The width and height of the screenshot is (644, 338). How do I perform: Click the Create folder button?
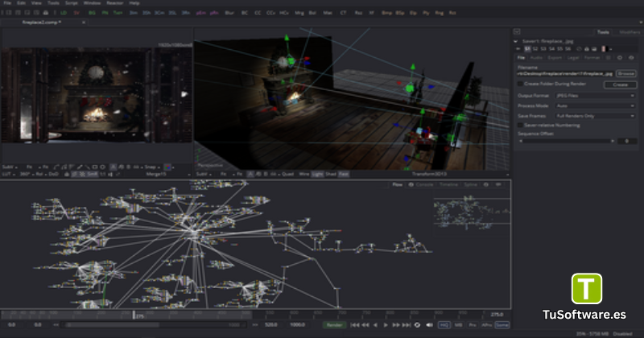pos(620,84)
